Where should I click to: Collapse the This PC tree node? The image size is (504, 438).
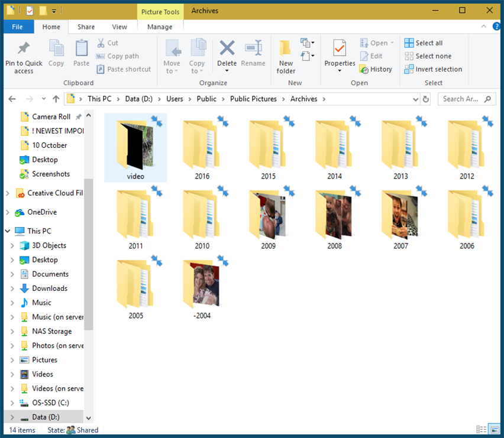tap(8, 231)
